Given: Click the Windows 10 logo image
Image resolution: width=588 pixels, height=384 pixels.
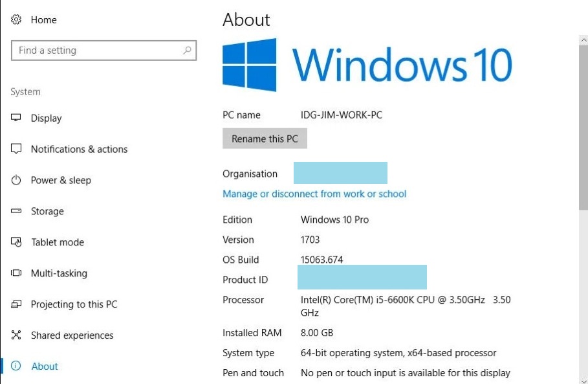Looking at the screenshot, I should tap(367, 65).
